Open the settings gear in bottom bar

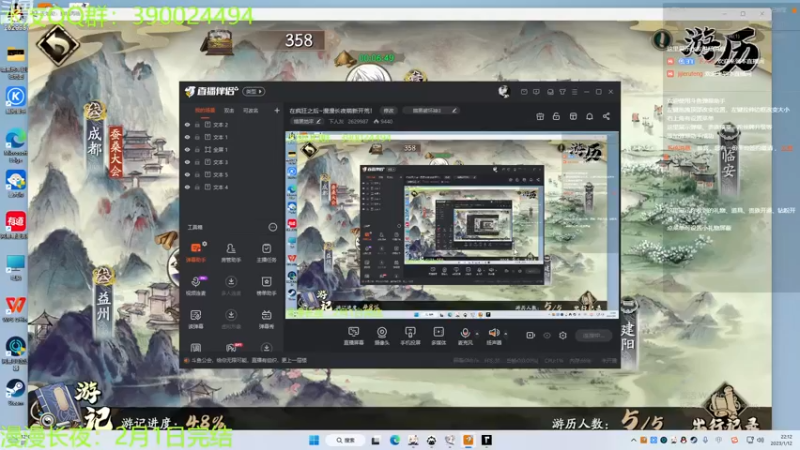(563, 335)
